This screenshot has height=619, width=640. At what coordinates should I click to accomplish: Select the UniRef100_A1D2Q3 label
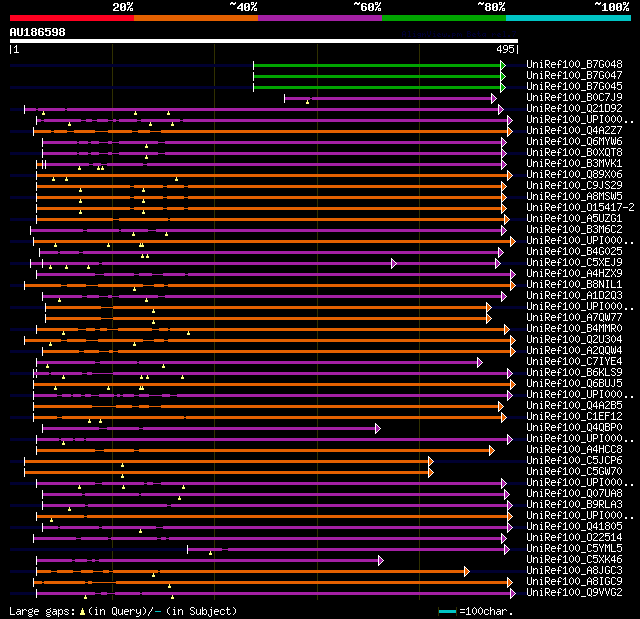(574, 296)
